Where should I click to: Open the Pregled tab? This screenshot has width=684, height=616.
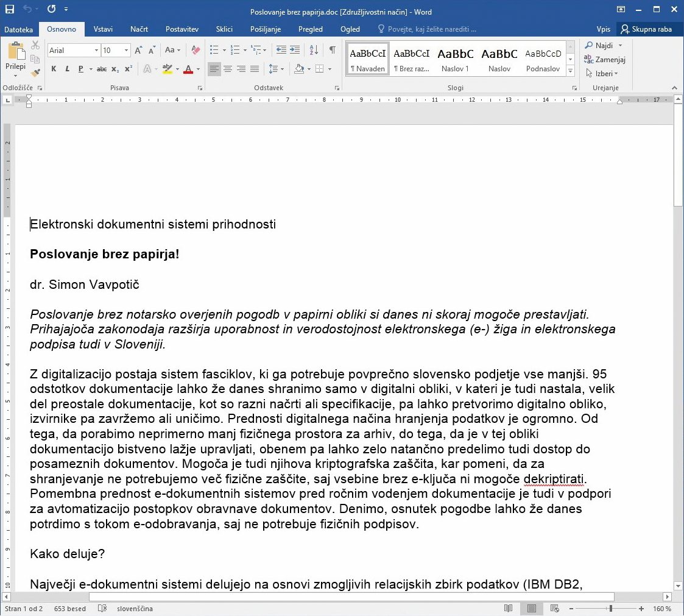311,29
